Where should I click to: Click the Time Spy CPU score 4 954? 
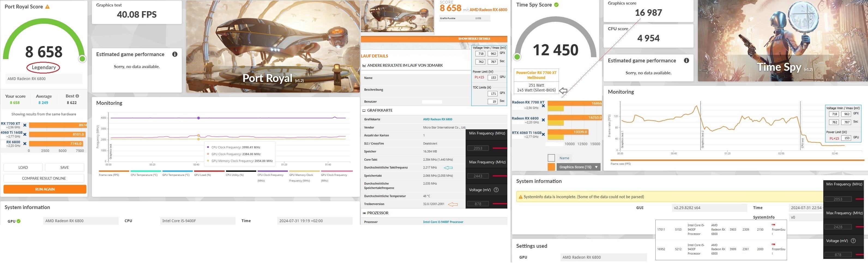[x=648, y=38]
